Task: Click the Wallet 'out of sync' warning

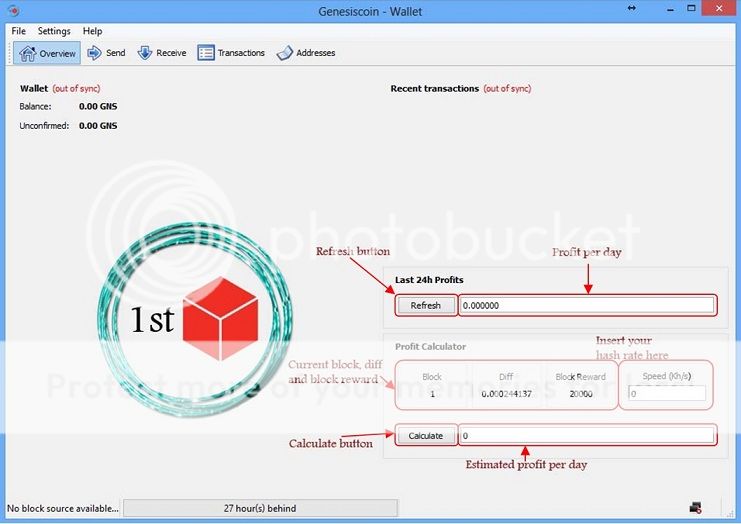Action: point(76,88)
